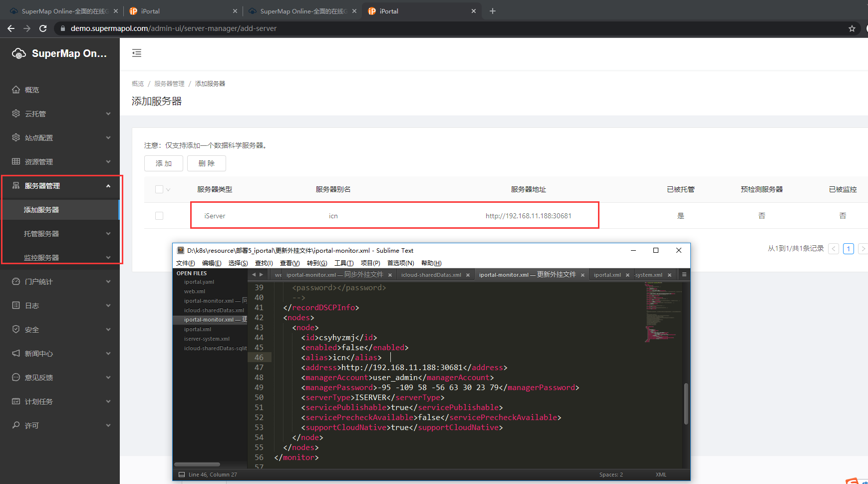868x484 pixels.
Task: Collapse the sidebar with the hamburger icon
Action: click(x=137, y=53)
